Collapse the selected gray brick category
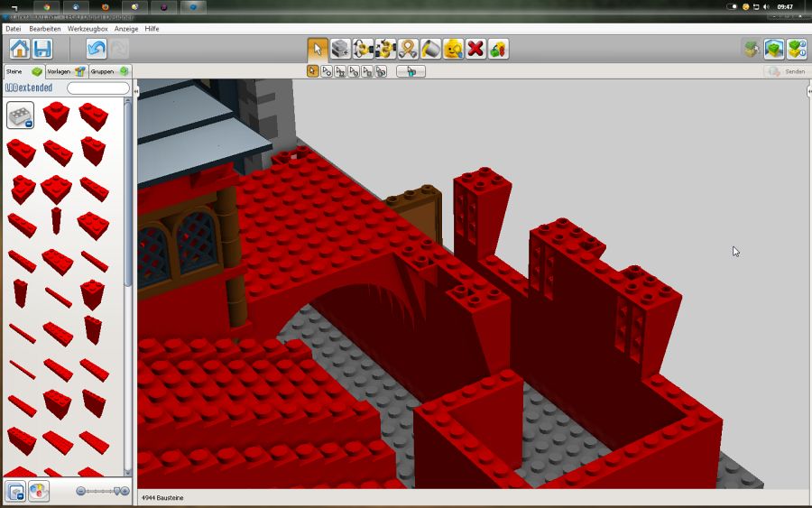The width and height of the screenshot is (812, 508). 20,115
